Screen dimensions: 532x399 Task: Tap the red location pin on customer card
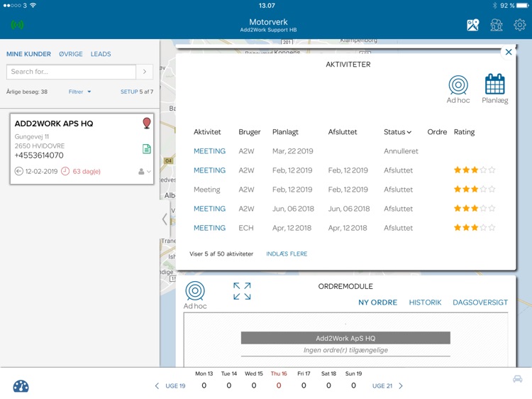[x=147, y=124]
